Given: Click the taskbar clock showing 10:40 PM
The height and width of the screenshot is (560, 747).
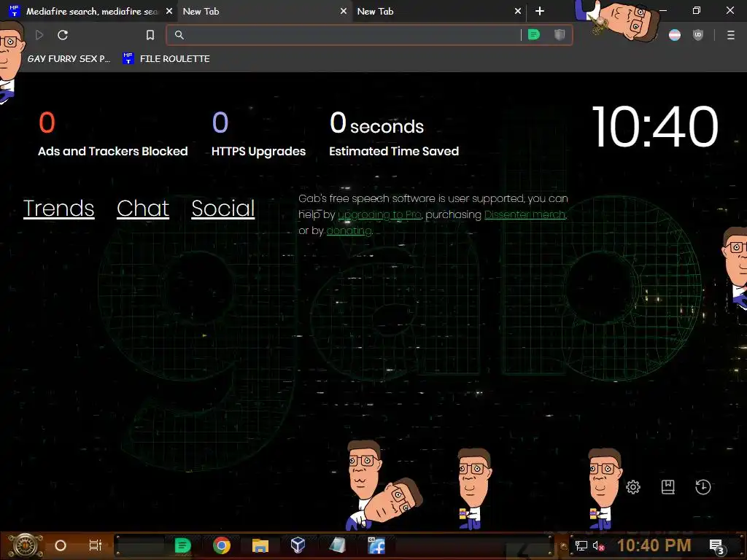Looking at the screenshot, I should pos(654,545).
